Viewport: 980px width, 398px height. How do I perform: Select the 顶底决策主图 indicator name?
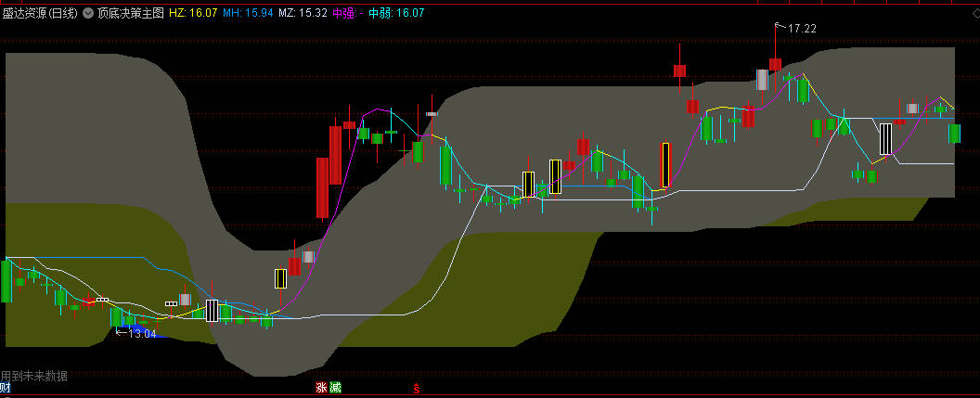coord(131,12)
